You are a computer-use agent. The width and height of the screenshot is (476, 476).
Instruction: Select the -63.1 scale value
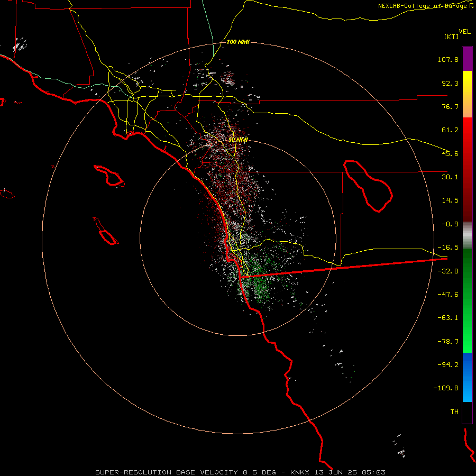pos(448,318)
